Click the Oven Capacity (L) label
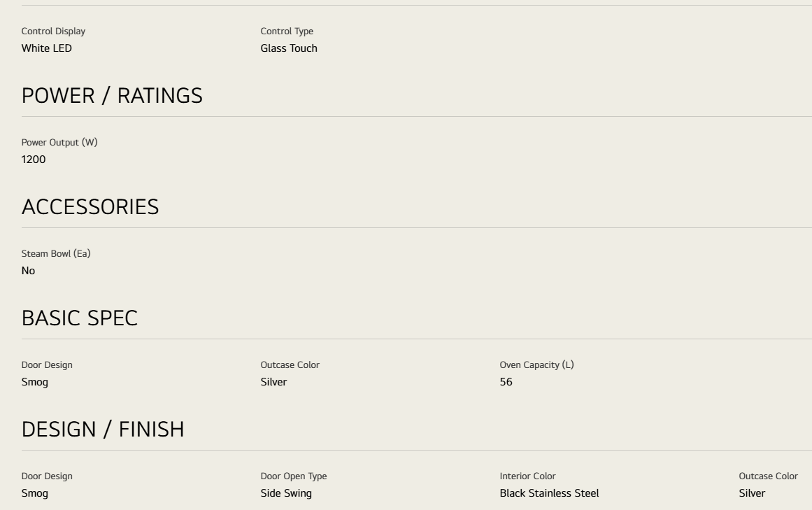The image size is (812, 510). tap(537, 365)
